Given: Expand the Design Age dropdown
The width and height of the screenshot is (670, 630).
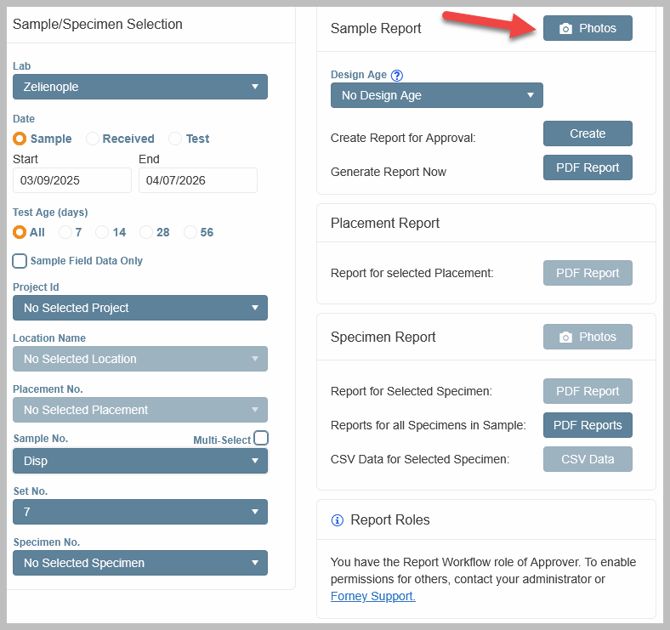Looking at the screenshot, I should click(436, 96).
